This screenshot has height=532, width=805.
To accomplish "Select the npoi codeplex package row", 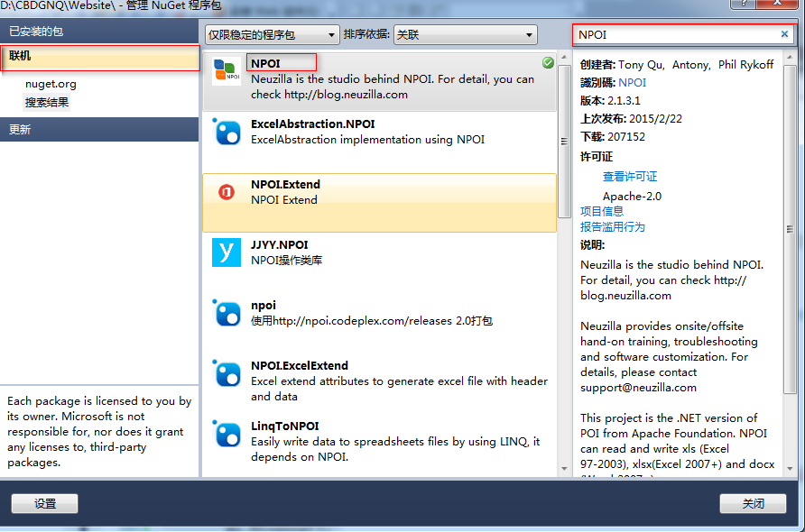I will (379, 323).
